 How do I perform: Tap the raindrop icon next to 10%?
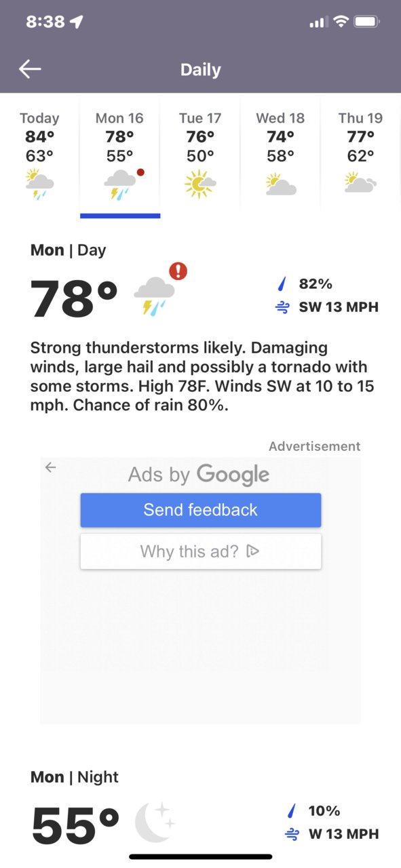click(x=292, y=811)
